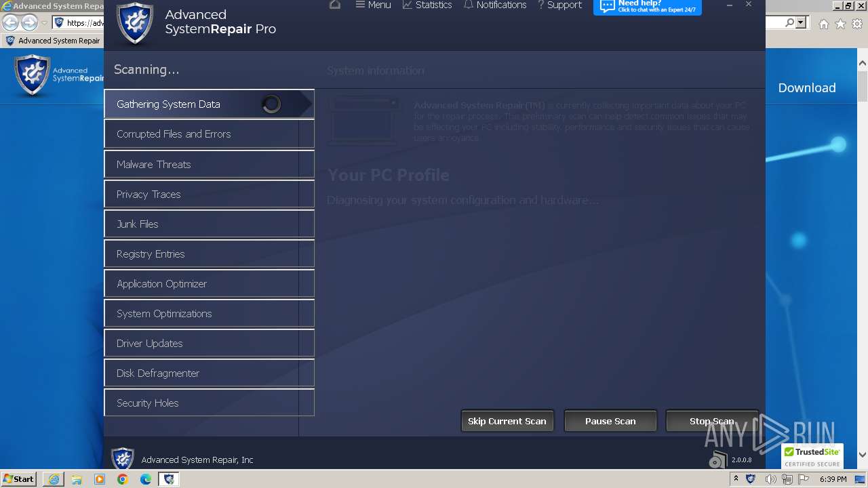Image resolution: width=868 pixels, height=488 pixels.
Task: Open Windows Media Player from the taskbar
Action: 99,479
